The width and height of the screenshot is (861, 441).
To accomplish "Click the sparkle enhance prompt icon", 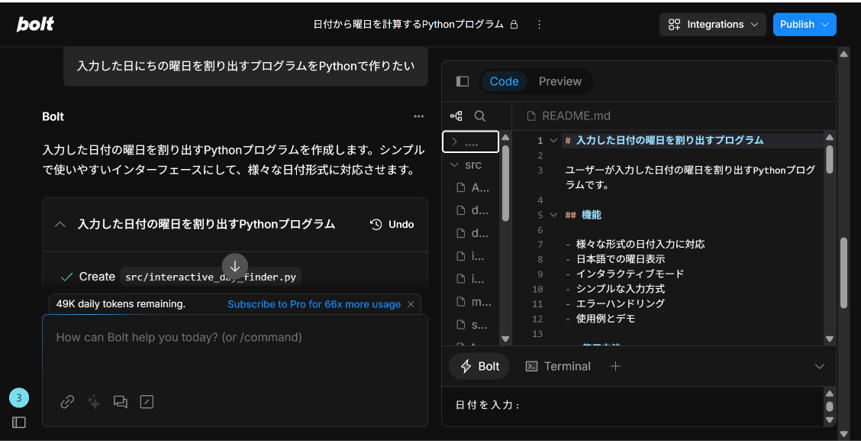I will click(94, 402).
